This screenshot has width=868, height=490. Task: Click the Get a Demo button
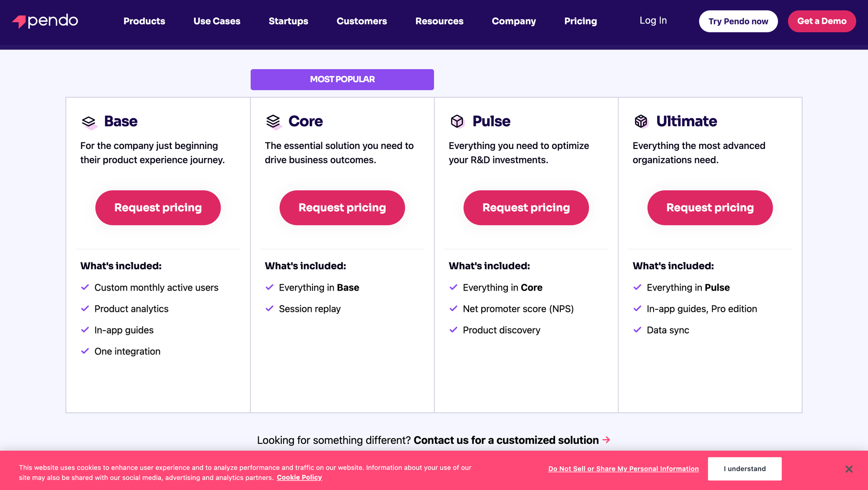[822, 21]
